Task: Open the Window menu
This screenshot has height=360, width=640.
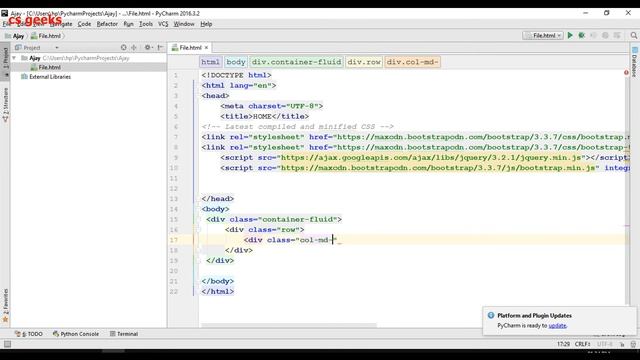Action: click(x=184, y=24)
